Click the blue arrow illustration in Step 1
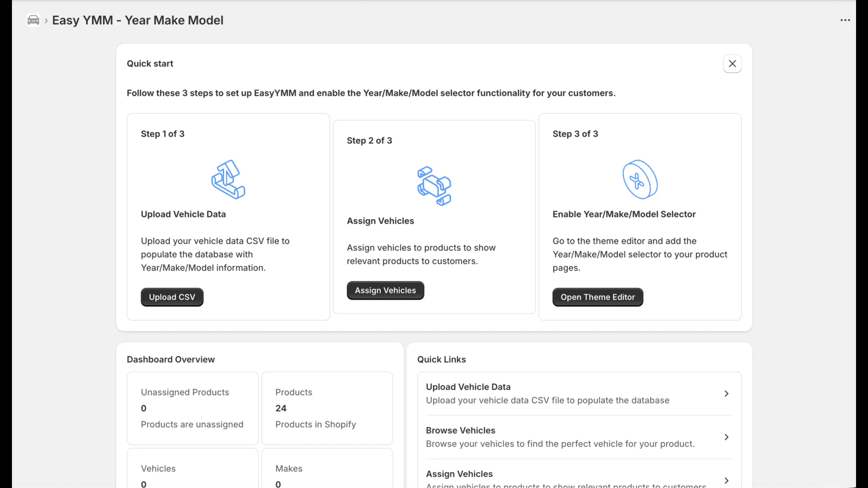Image resolution: width=868 pixels, height=488 pixels. (x=228, y=179)
